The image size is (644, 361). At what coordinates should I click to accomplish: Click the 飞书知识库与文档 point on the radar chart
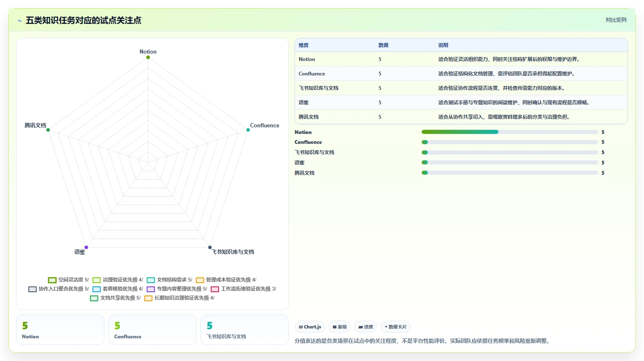pyautogui.click(x=210, y=247)
